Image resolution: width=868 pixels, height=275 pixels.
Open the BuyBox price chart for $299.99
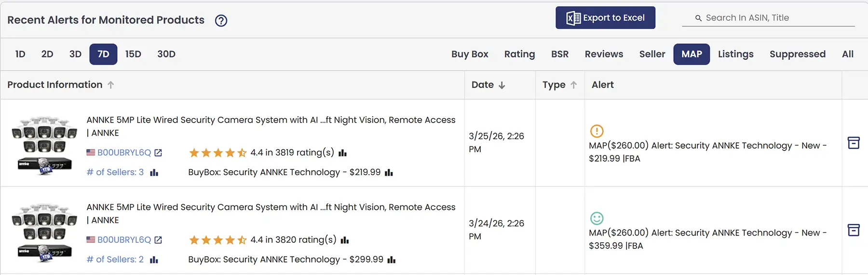pos(392,260)
